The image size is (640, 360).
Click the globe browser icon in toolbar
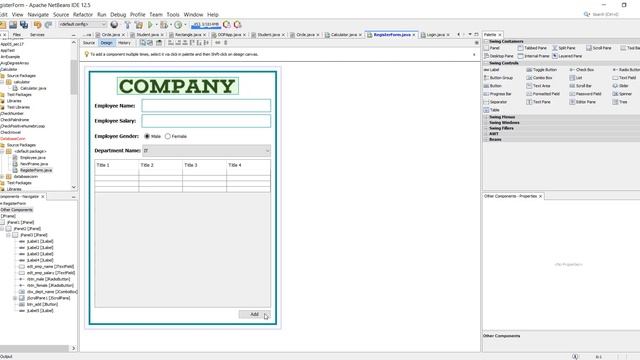coord(114,25)
